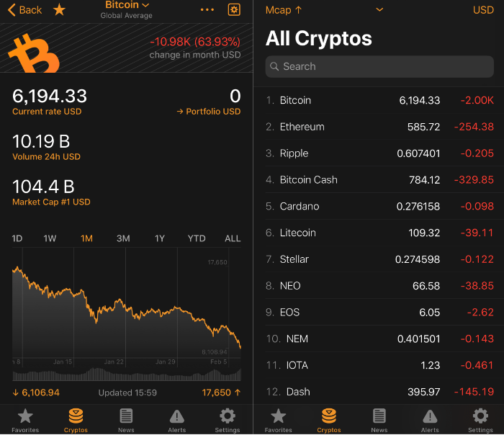Open Portfolio USD link
This screenshot has height=435, width=504.
click(x=209, y=112)
